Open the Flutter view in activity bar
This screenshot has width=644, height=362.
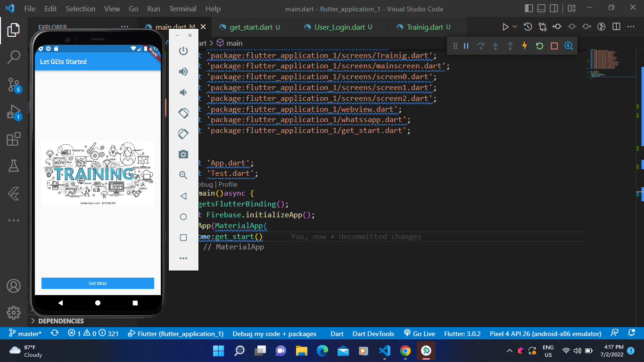point(14,193)
